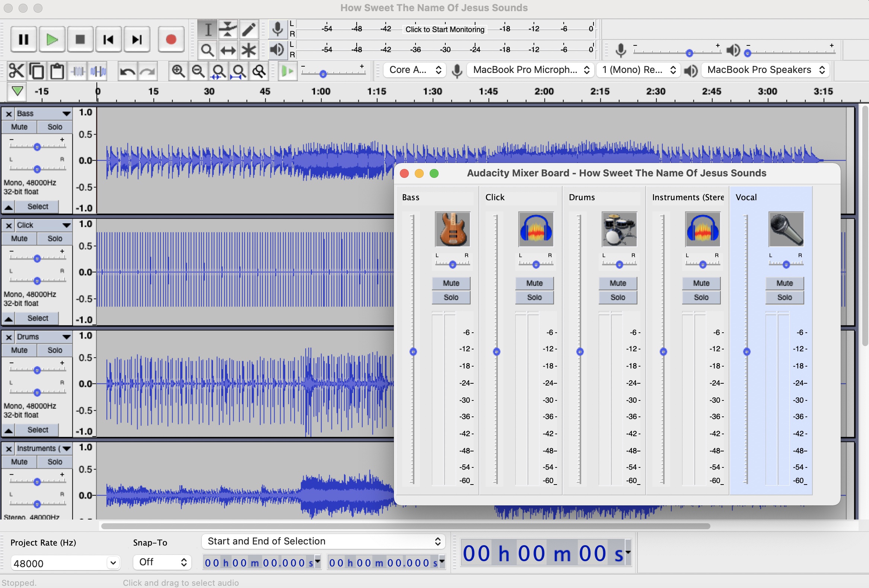The width and height of the screenshot is (869, 588).
Task: Click the Undo arrow icon
Action: click(127, 71)
